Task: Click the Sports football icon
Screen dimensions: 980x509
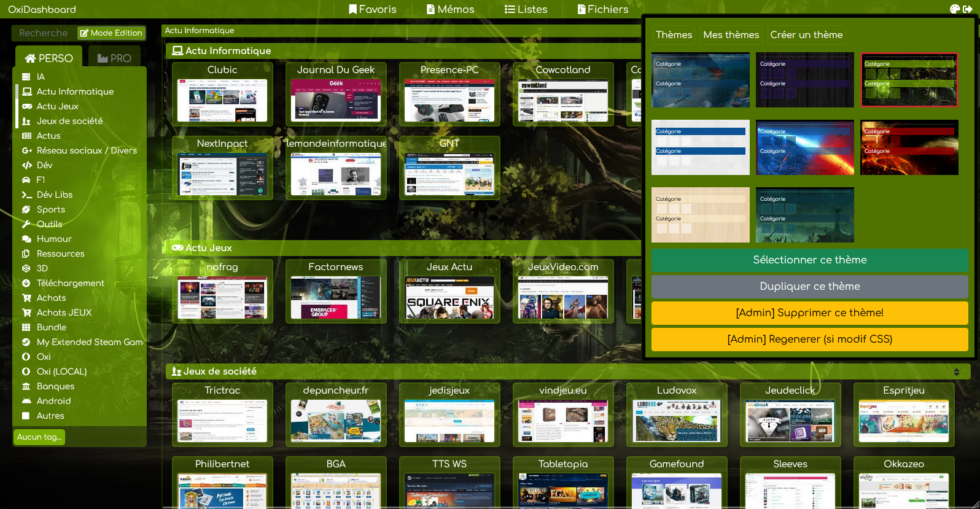Action: [x=26, y=209]
